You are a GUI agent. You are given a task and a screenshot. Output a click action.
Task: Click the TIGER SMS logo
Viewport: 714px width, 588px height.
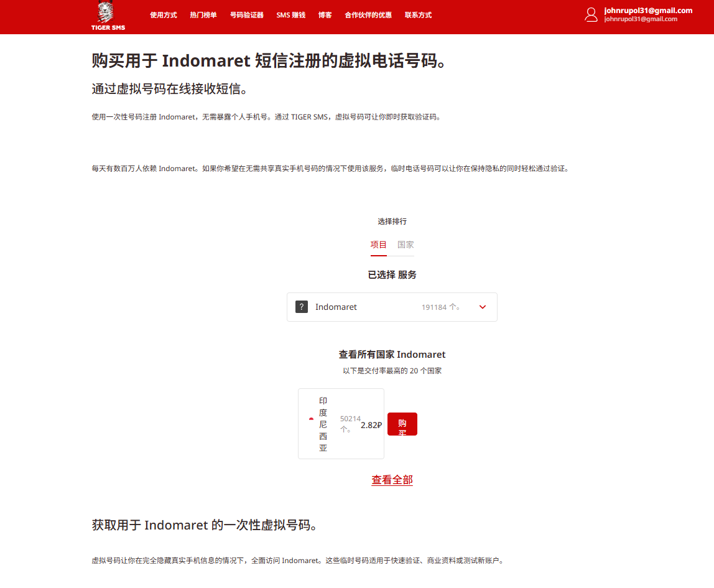click(x=108, y=16)
